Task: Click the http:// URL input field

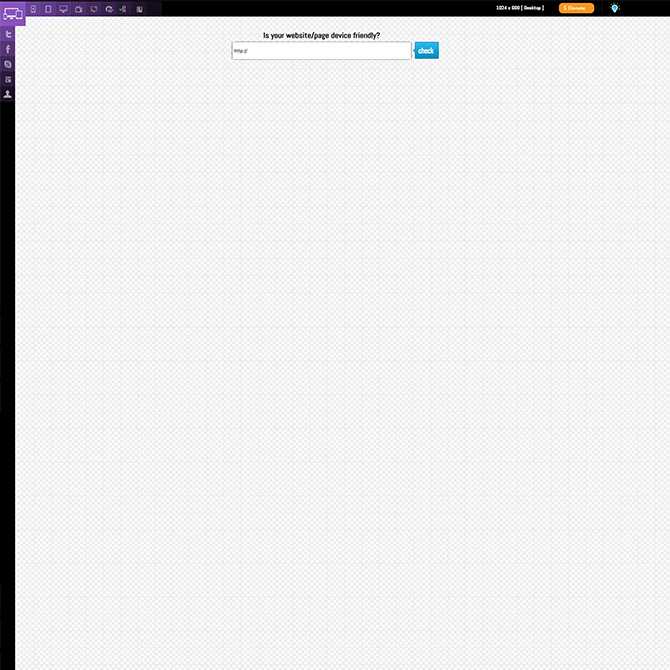Action: [x=321, y=50]
